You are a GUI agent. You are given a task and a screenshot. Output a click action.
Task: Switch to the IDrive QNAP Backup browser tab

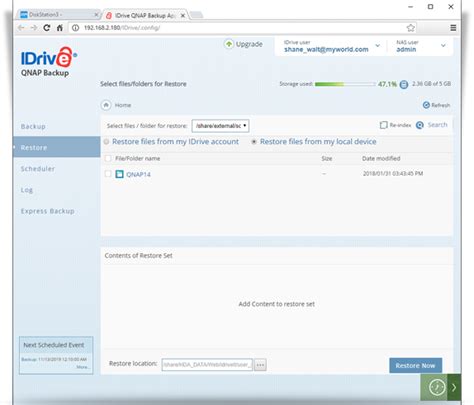145,15
